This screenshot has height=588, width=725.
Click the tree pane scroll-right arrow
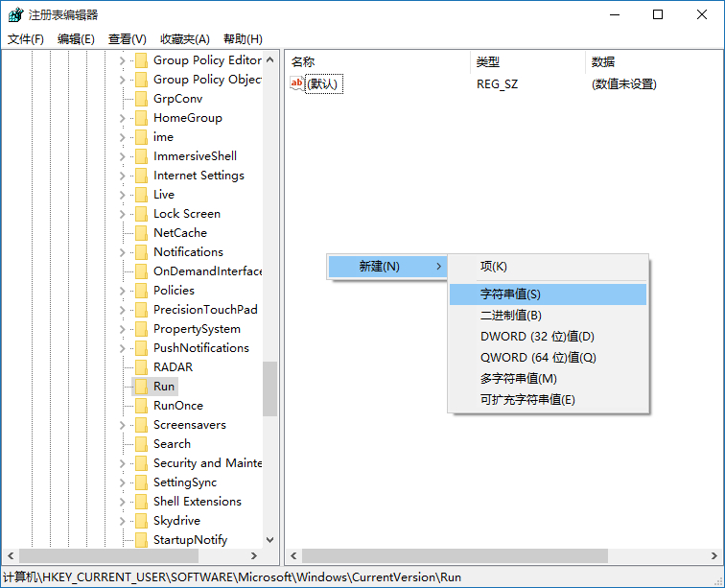(253, 555)
